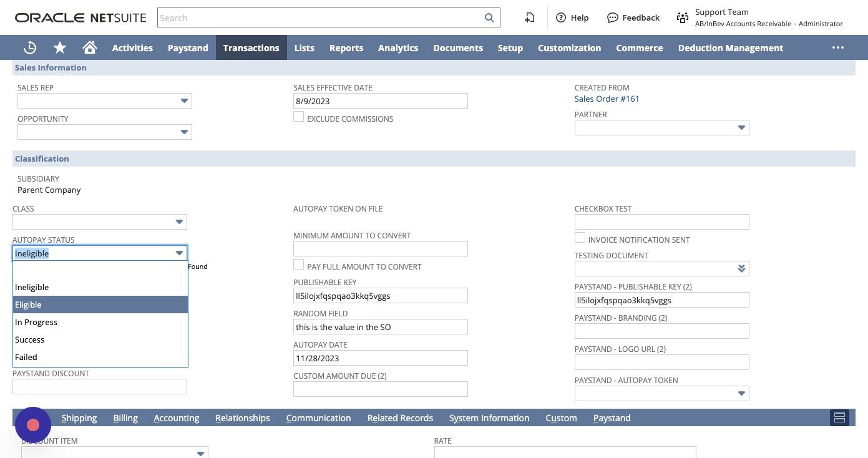Show more menus via the ellipsis
Image resolution: width=868 pixels, height=458 pixels.
pyautogui.click(x=838, y=47)
